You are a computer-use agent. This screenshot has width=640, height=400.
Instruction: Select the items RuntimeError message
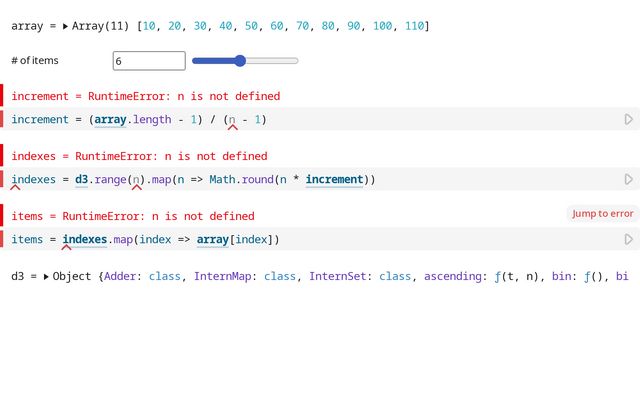(133, 216)
